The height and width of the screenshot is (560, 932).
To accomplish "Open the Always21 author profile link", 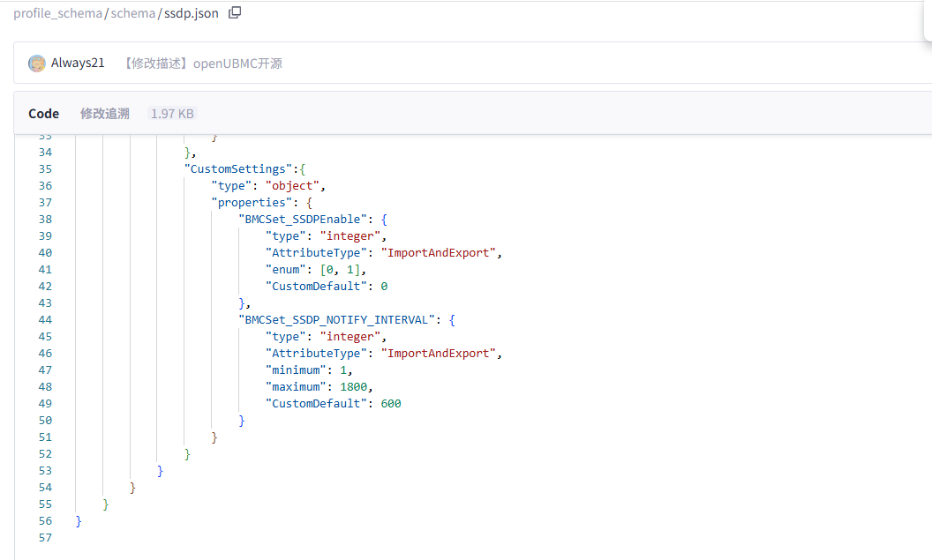I will (78, 63).
